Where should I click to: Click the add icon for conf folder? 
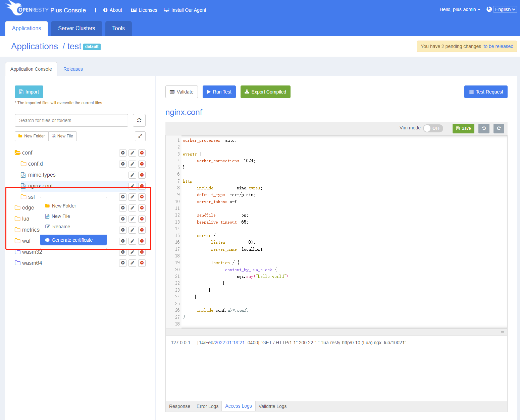(x=123, y=153)
